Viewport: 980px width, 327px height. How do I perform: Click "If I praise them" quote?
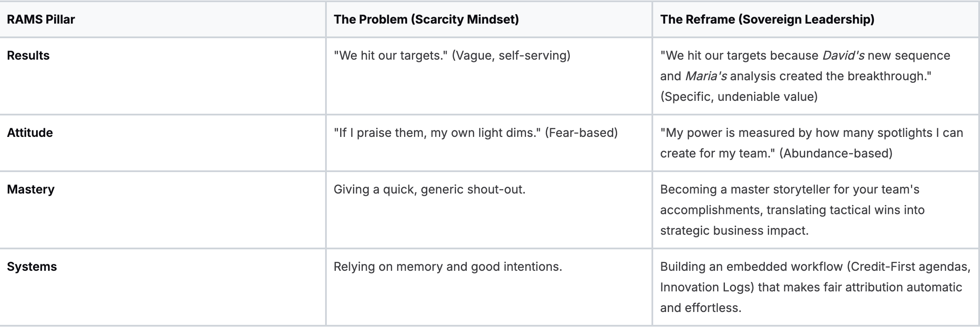click(380, 133)
